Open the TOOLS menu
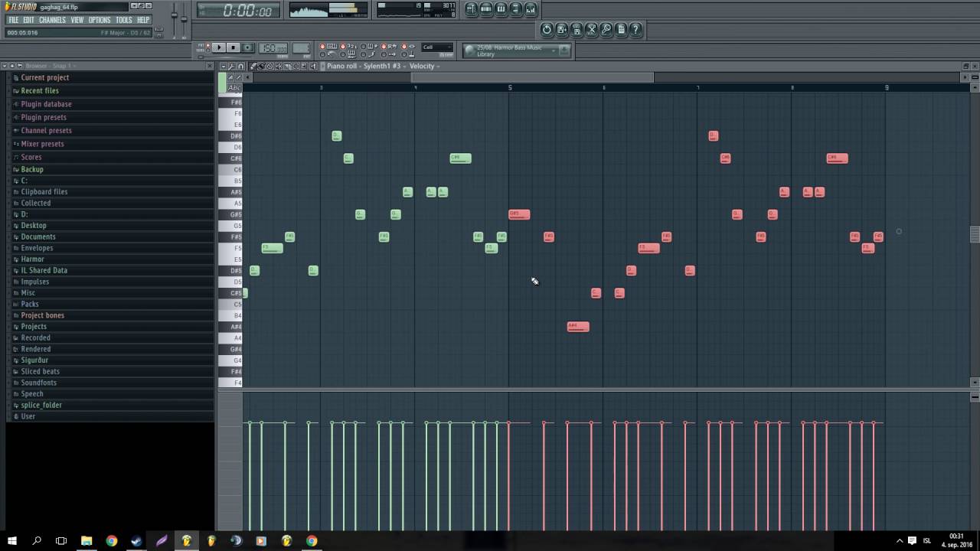The width and height of the screenshot is (980, 551). (124, 20)
